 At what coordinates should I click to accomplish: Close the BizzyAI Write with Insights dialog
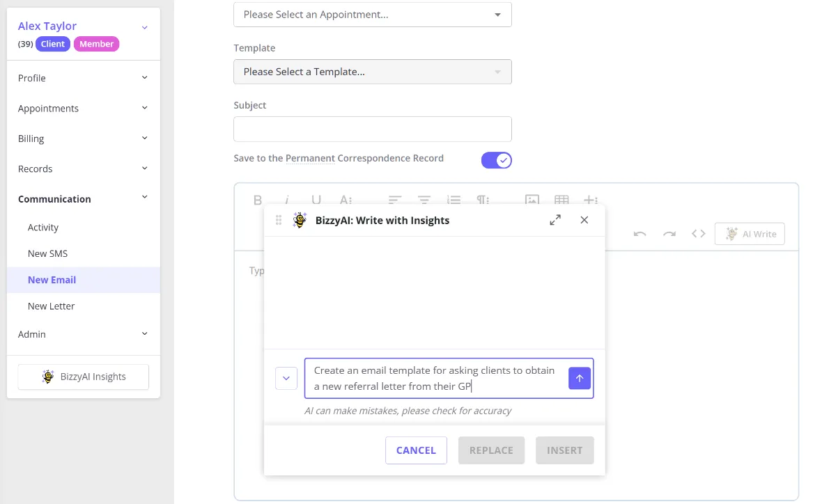coord(584,220)
